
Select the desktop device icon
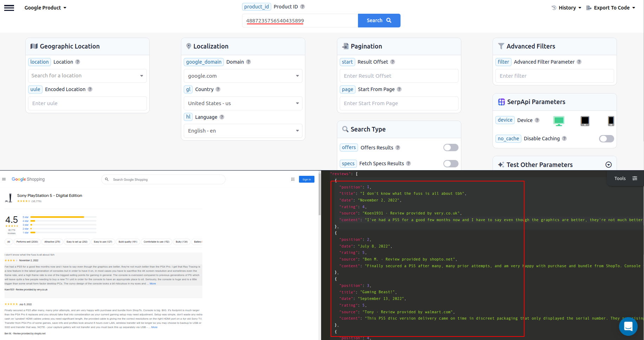point(559,121)
